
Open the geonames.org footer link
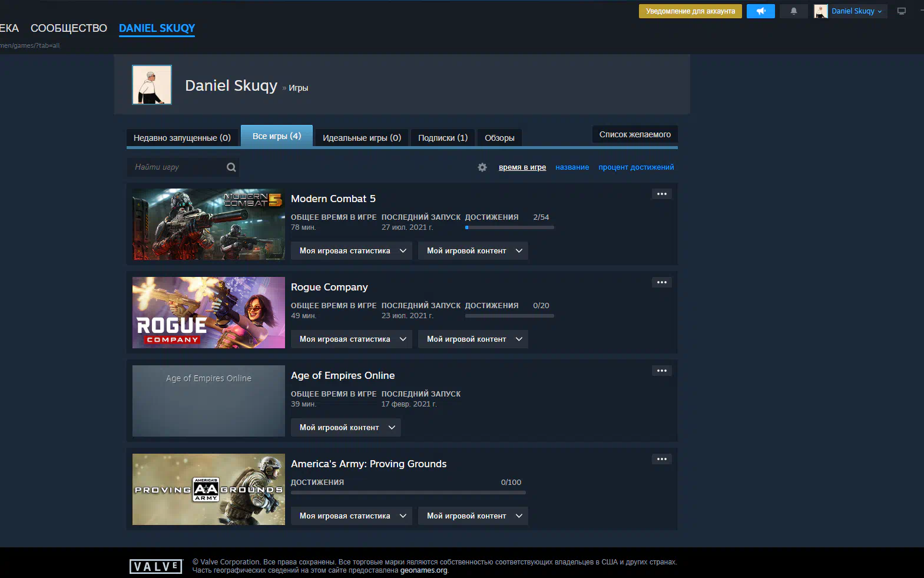(x=424, y=570)
